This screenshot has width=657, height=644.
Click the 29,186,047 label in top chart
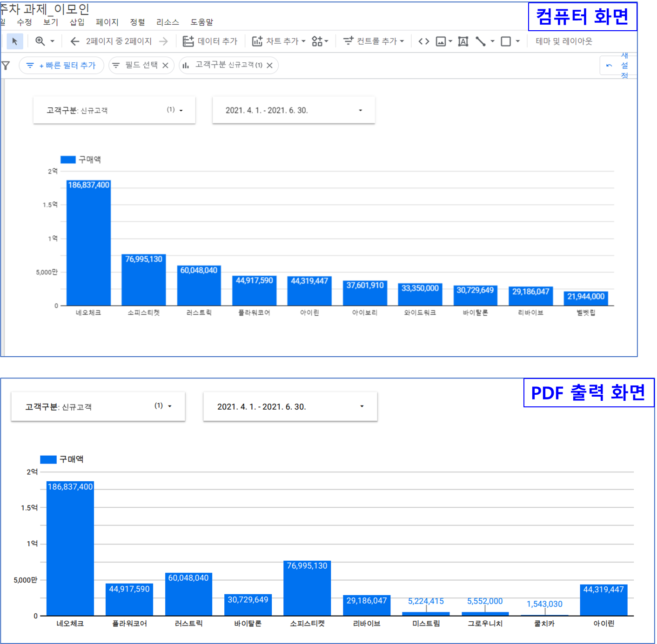tap(531, 292)
